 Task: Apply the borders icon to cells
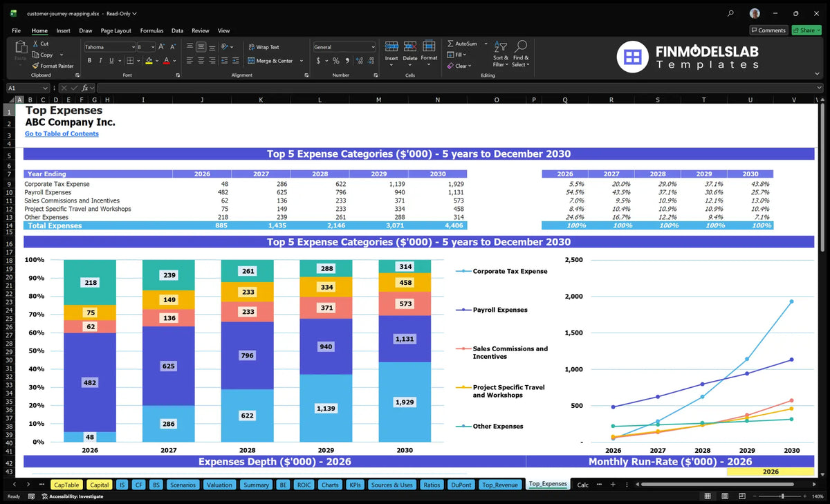point(129,61)
